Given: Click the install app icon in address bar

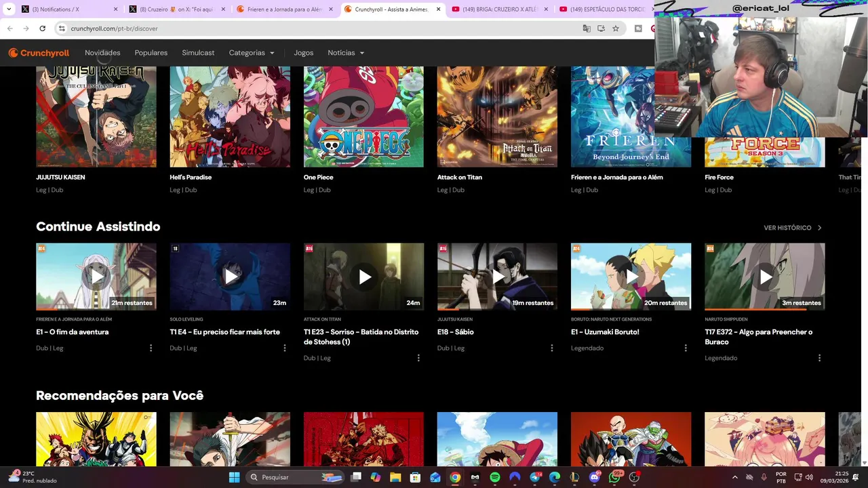Looking at the screenshot, I should [x=601, y=28].
